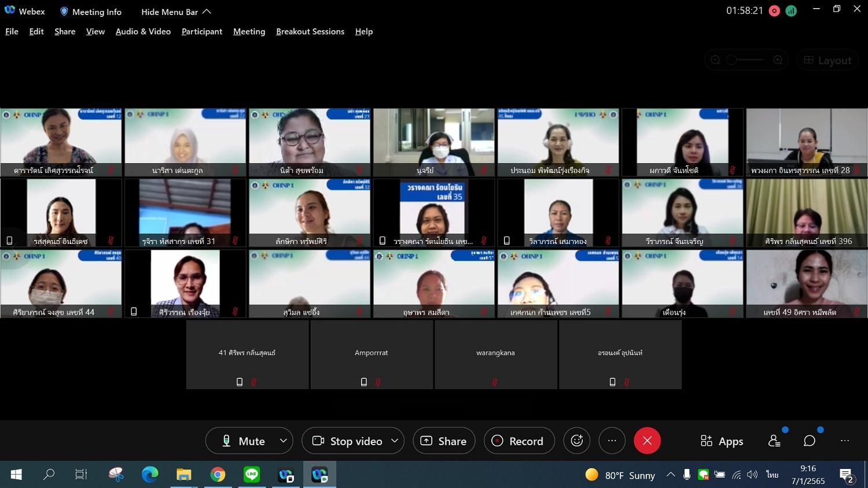Open Windows notification center
868x488 pixels.
(847, 475)
